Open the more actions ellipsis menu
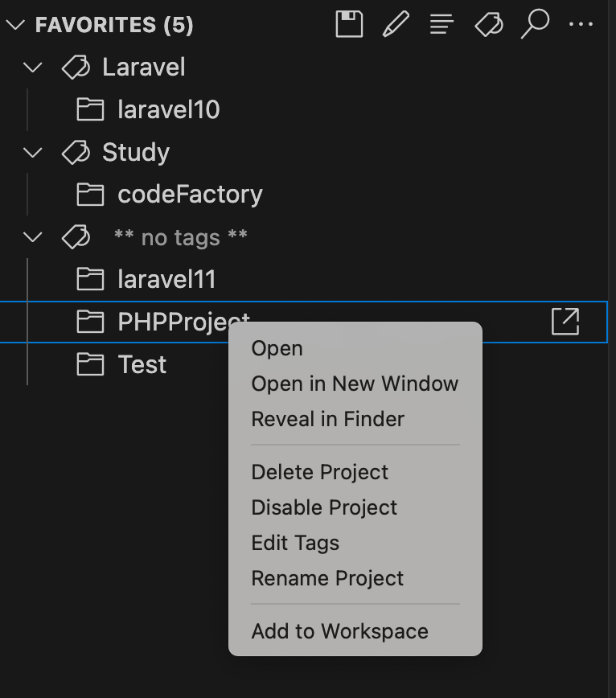This screenshot has height=698, width=616. click(581, 24)
